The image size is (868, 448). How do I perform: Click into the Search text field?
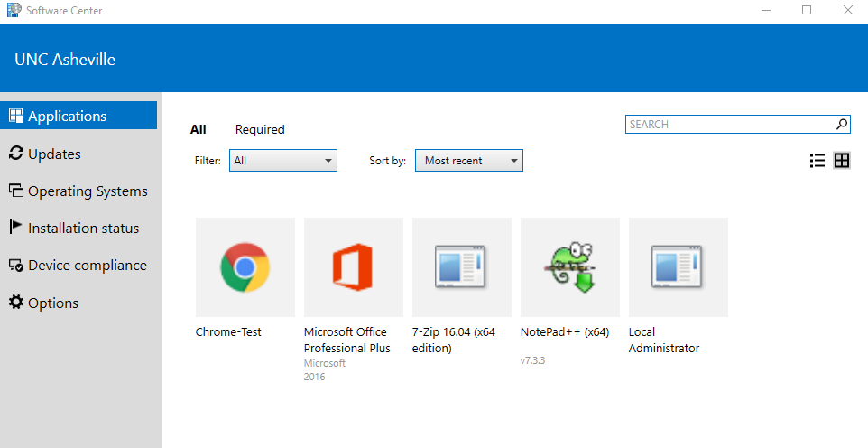(727, 125)
